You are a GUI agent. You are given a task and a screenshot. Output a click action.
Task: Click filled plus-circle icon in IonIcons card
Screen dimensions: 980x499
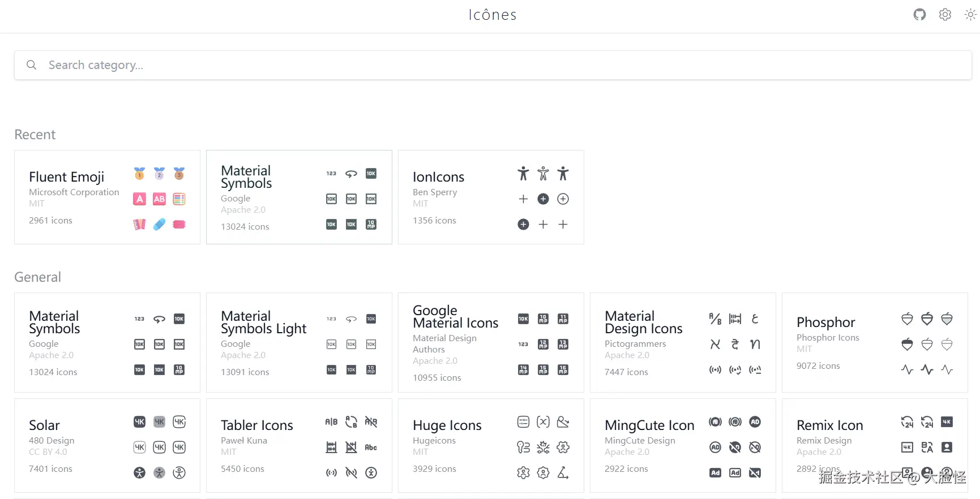(x=543, y=199)
